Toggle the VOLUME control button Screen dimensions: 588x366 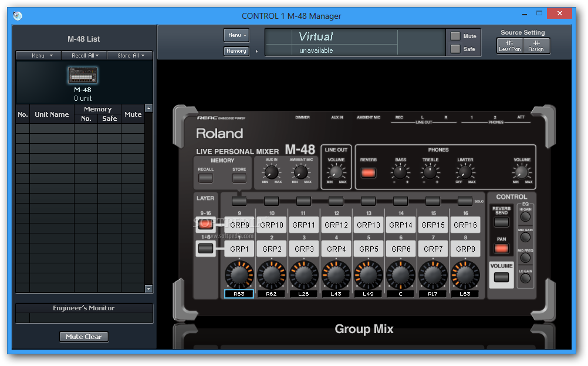point(501,277)
